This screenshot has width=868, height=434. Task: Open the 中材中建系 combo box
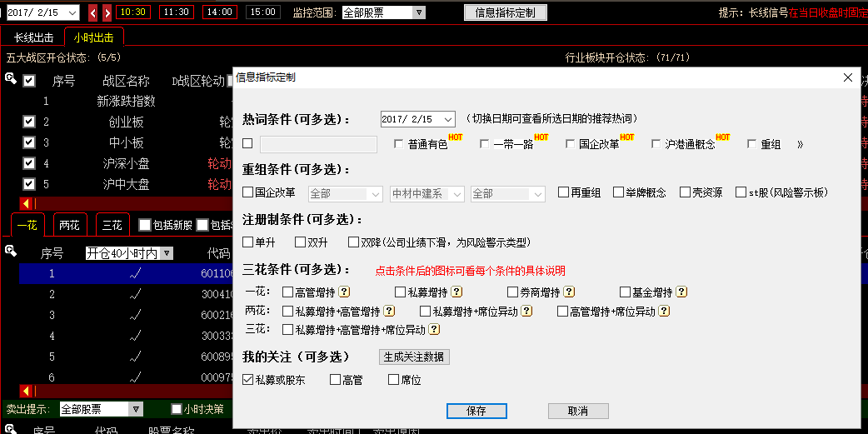coord(427,193)
